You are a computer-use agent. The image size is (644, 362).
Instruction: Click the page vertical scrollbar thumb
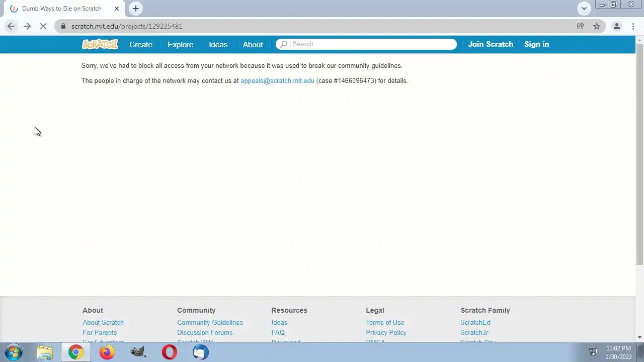tap(639, 154)
